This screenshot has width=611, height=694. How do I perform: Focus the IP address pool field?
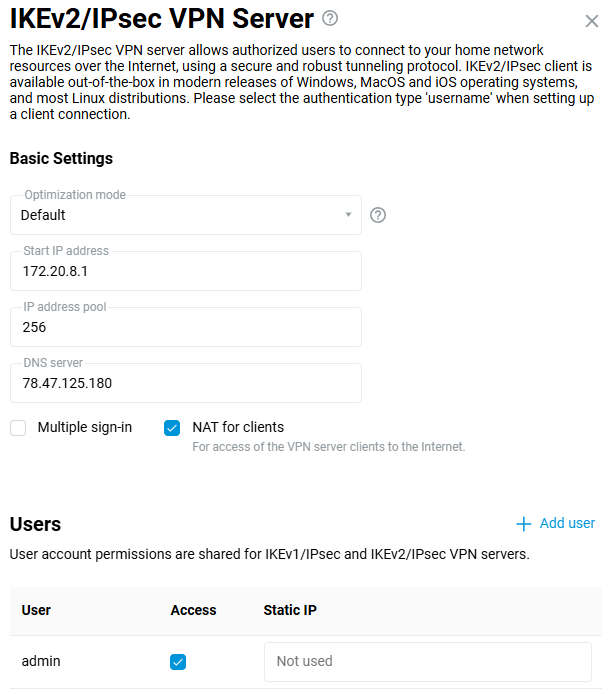tap(185, 327)
